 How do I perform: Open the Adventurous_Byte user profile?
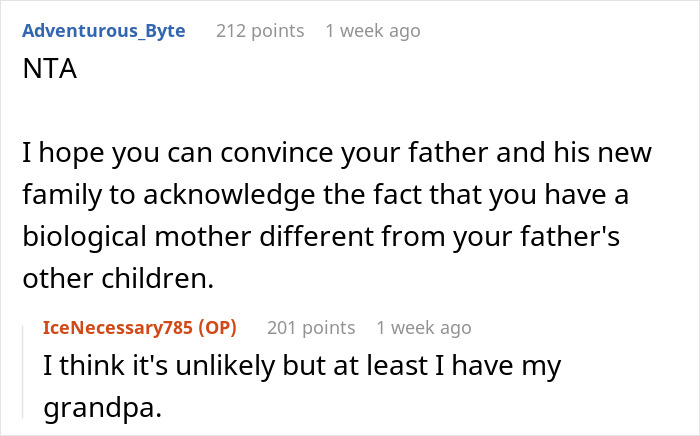103,31
